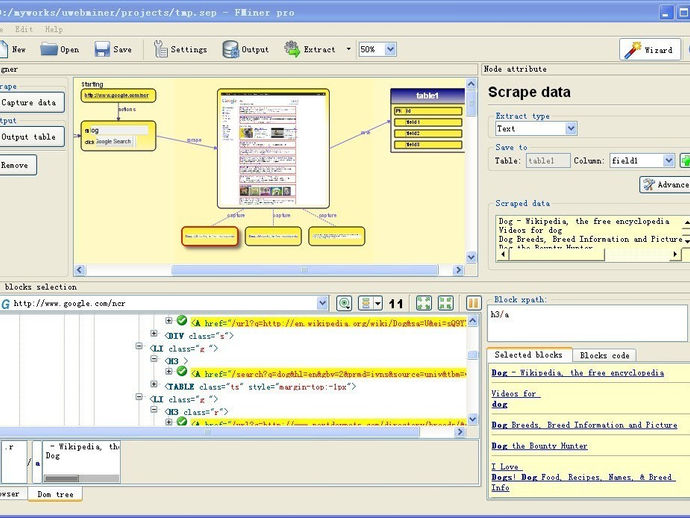
Task: Open the Dog - Wikipedia link in Selected blocks
Action: coord(577,373)
